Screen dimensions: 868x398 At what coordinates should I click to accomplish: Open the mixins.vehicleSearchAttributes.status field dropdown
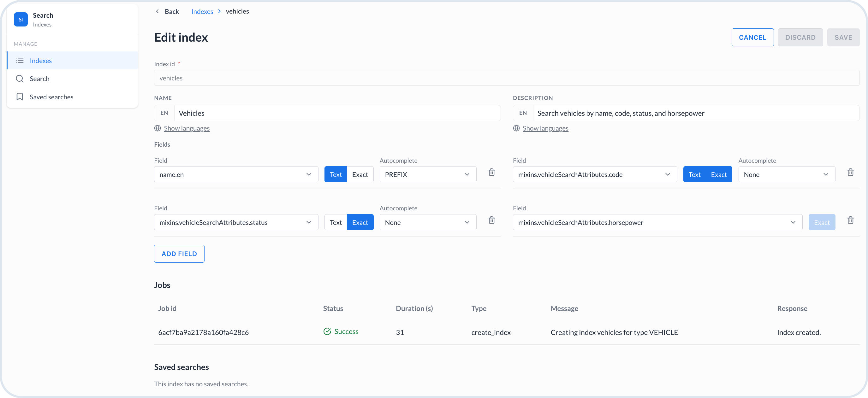(x=236, y=223)
